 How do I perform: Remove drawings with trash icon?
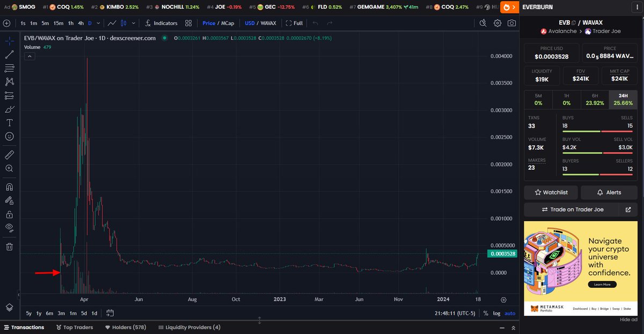point(9,246)
